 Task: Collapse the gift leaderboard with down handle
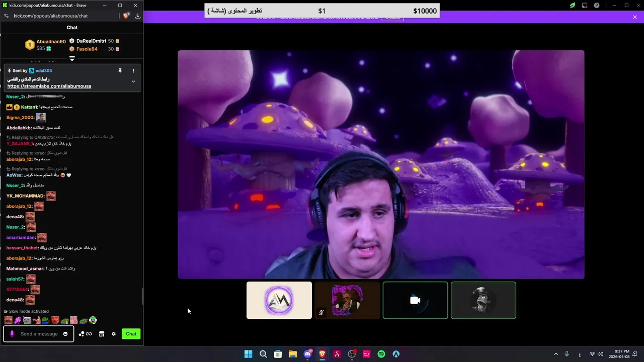tap(72, 58)
